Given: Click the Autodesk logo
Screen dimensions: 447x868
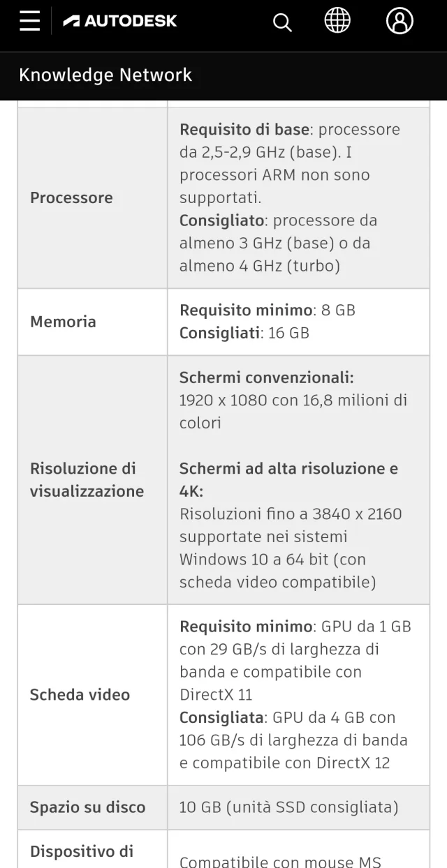Looking at the screenshot, I should coord(120,22).
